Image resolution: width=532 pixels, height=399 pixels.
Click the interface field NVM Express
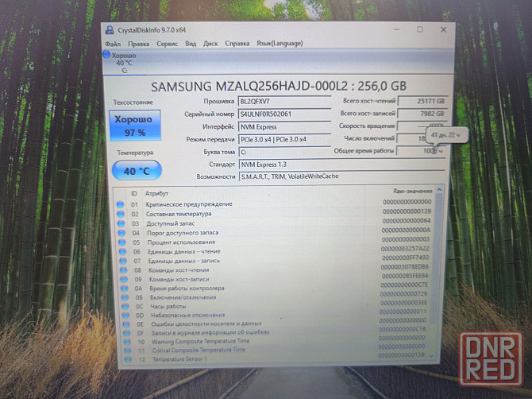coord(284,127)
